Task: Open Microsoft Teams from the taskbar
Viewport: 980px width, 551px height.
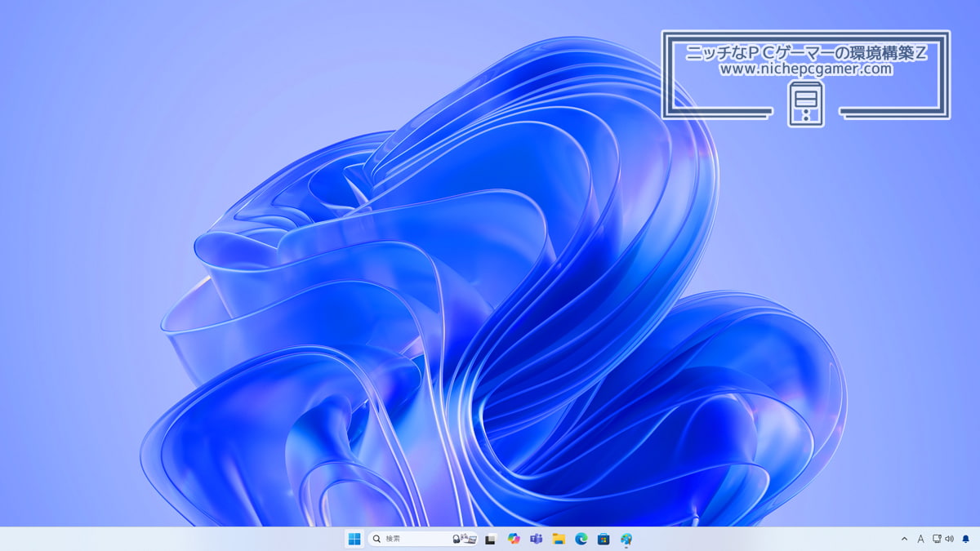Action: pyautogui.click(x=537, y=539)
